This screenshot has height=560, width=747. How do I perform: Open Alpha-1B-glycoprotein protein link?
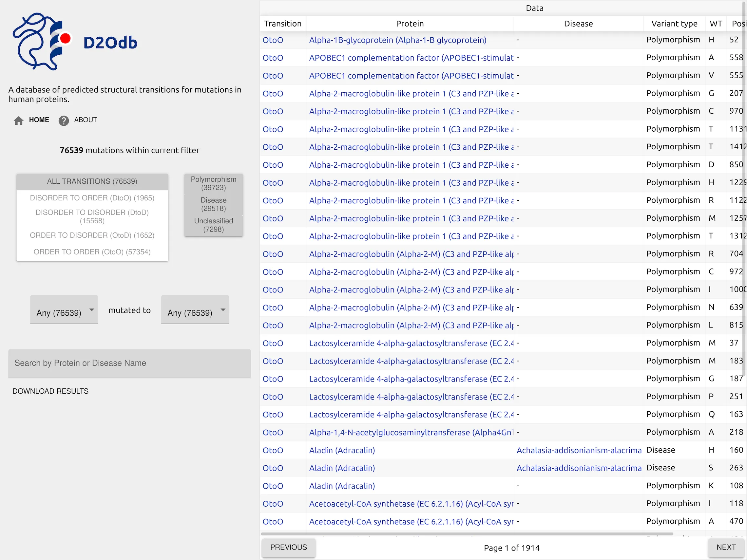click(397, 40)
